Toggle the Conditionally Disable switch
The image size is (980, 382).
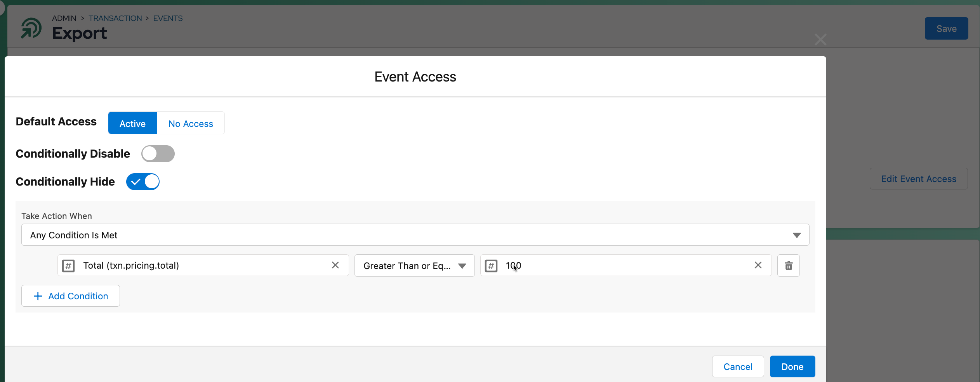[x=158, y=154]
